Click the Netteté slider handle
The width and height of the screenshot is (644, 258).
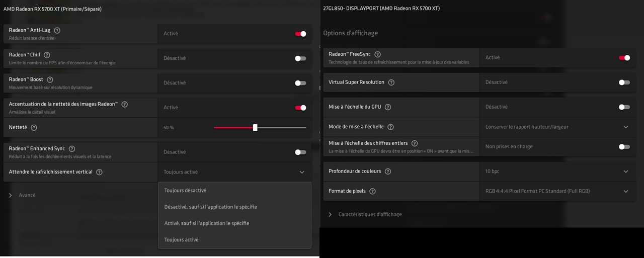[255, 128]
